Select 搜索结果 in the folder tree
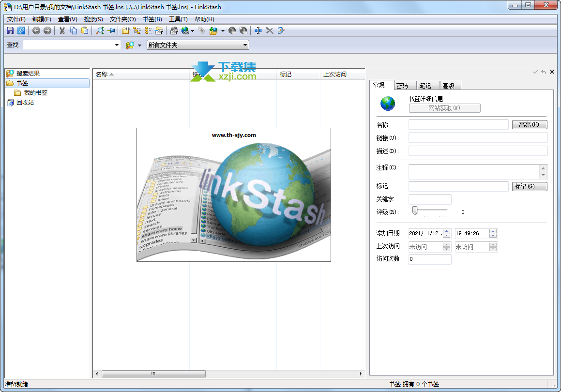The height and width of the screenshot is (392, 561). 28,74
